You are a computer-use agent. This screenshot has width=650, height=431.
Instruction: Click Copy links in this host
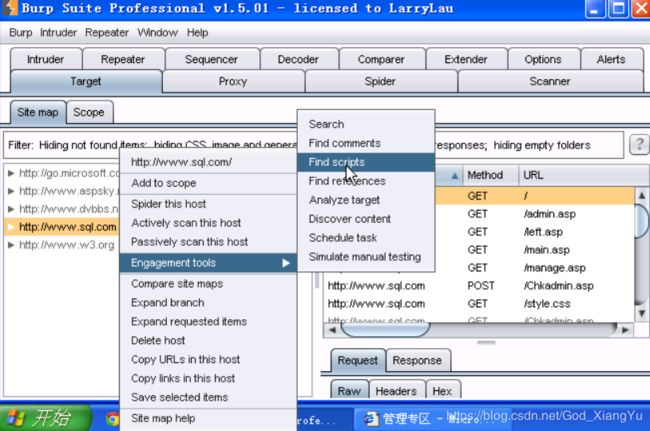208,378
